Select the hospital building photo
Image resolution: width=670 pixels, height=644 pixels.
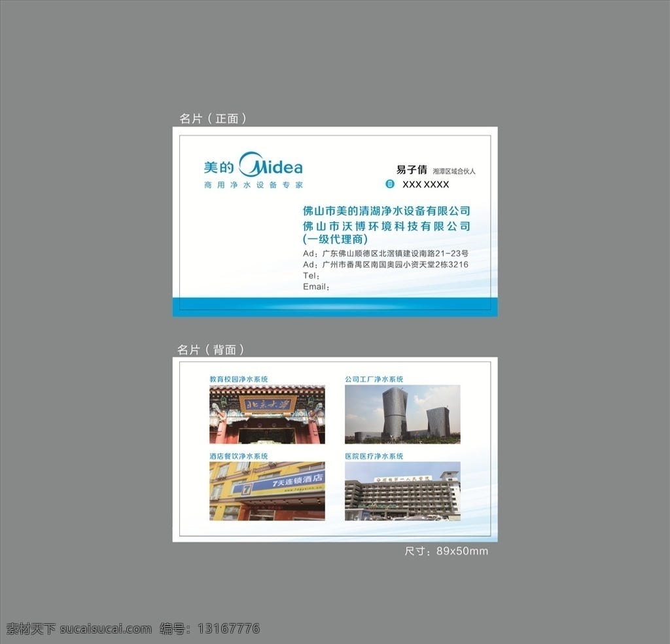pos(402,491)
